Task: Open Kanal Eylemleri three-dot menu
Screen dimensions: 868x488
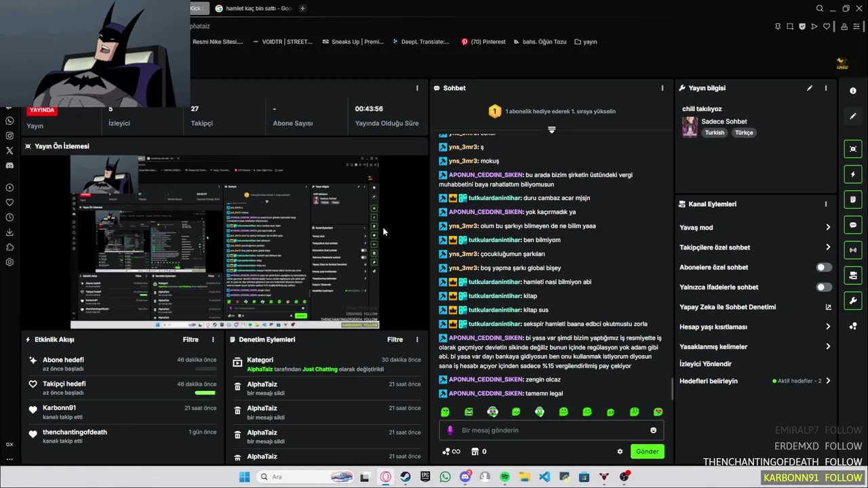Action: click(x=825, y=204)
